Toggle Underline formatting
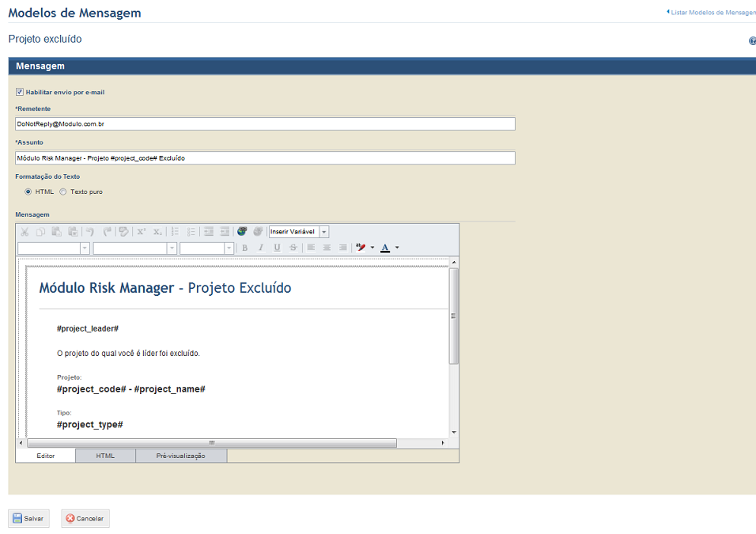Image resolution: width=756 pixels, height=534 pixels. click(x=278, y=248)
